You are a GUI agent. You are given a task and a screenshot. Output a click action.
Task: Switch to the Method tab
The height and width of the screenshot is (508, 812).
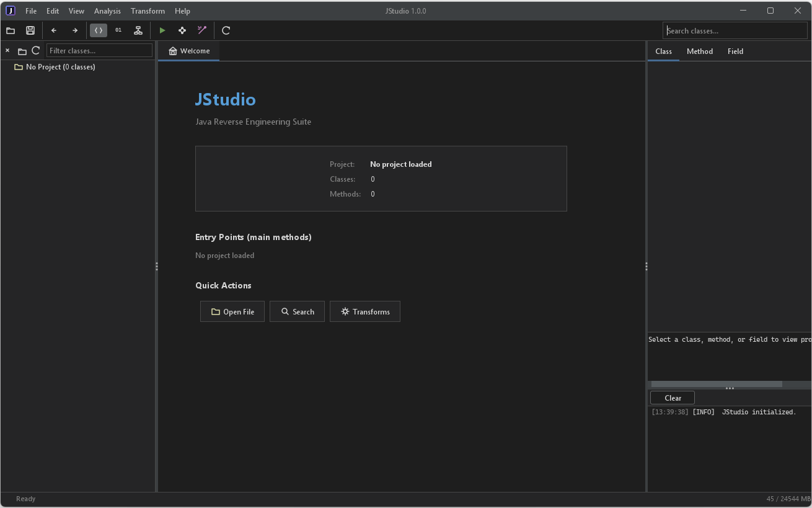tap(699, 51)
